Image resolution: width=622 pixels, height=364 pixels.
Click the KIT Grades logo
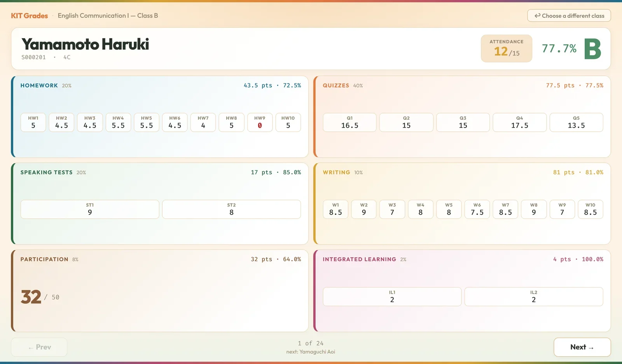pos(30,16)
